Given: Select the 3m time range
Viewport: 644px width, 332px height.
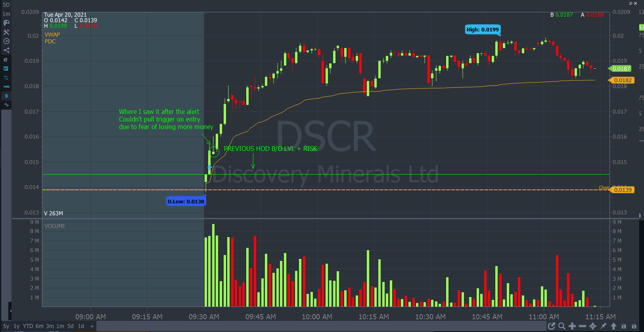Looking at the screenshot, I should point(50,326).
